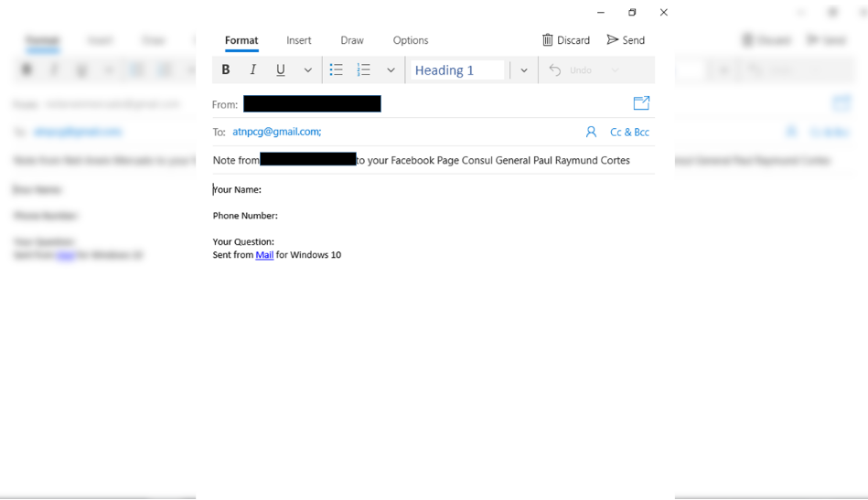
Task: Show Cc & Bcc fields
Action: point(629,133)
